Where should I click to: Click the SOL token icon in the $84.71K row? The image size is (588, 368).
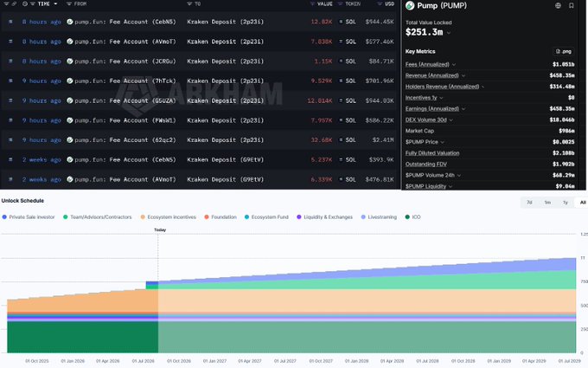341,61
